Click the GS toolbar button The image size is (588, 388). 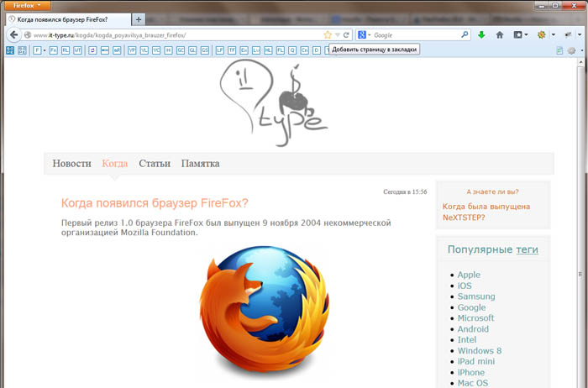[205, 50]
